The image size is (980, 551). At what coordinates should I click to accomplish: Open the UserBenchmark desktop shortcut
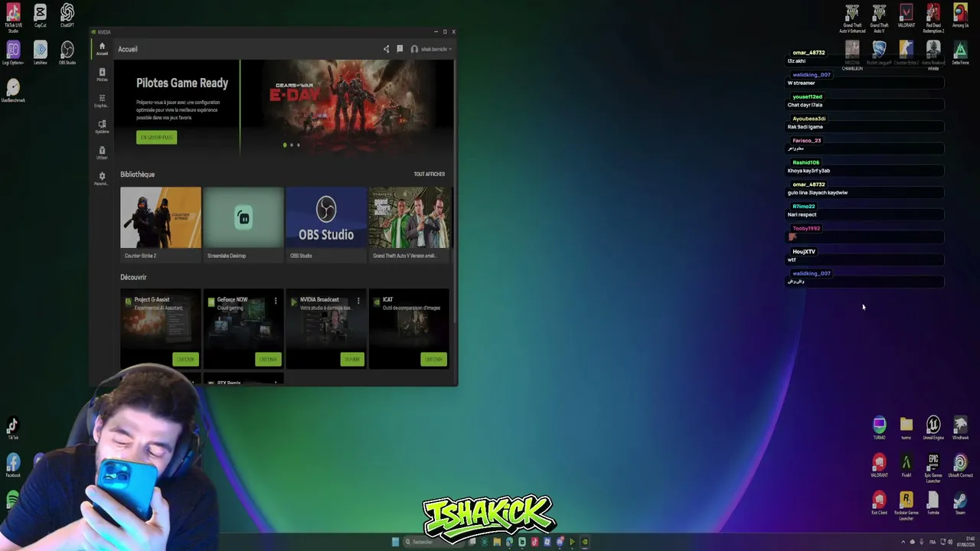[13, 90]
